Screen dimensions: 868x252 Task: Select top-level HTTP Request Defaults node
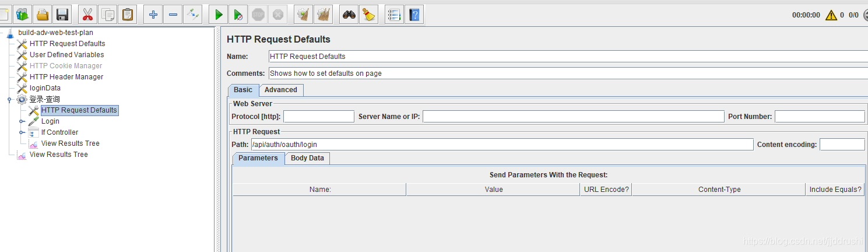[x=68, y=44]
